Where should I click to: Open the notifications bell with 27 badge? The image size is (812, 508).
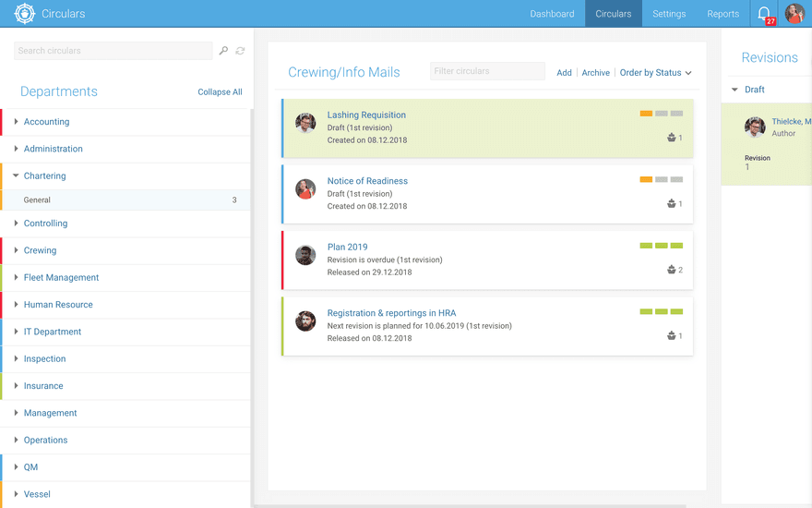point(764,14)
